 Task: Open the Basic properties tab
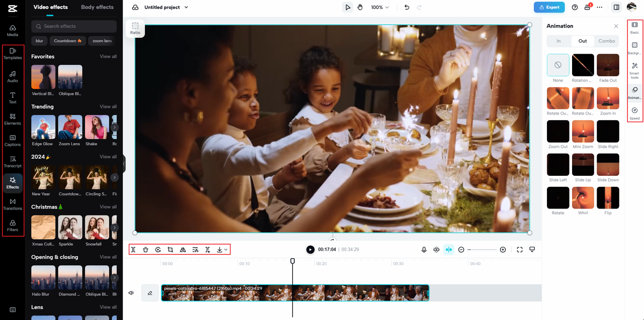(x=634, y=28)
